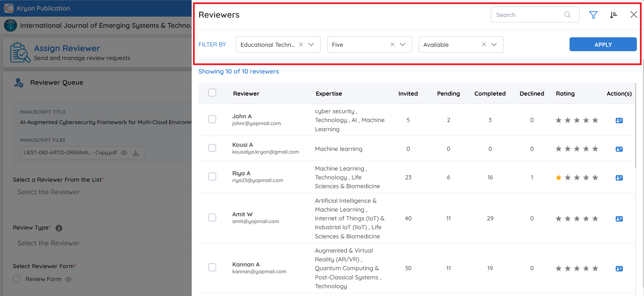Open Kousi A's profile card icon
Viewport: 644px width, 296px height.
pyautogui.click(x=619, y=149)
